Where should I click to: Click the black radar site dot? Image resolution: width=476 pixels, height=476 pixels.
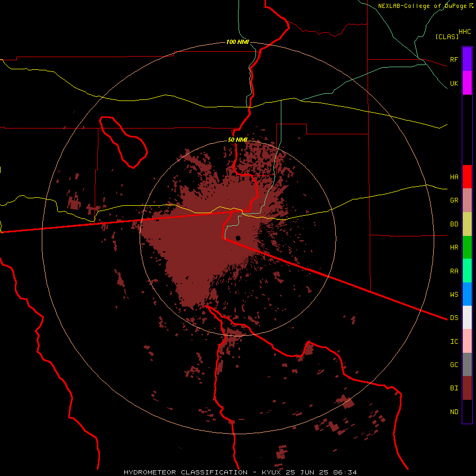coord(238,238)
